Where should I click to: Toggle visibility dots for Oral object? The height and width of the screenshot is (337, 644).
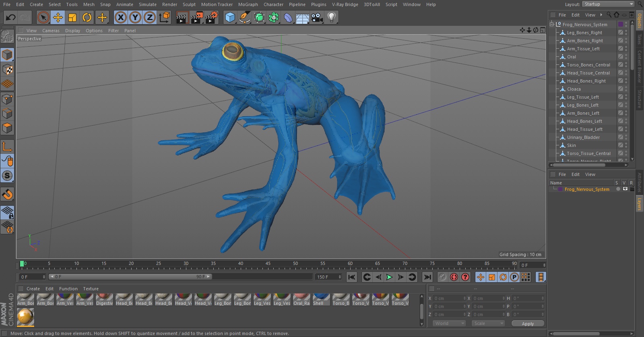tap(626, 57)
